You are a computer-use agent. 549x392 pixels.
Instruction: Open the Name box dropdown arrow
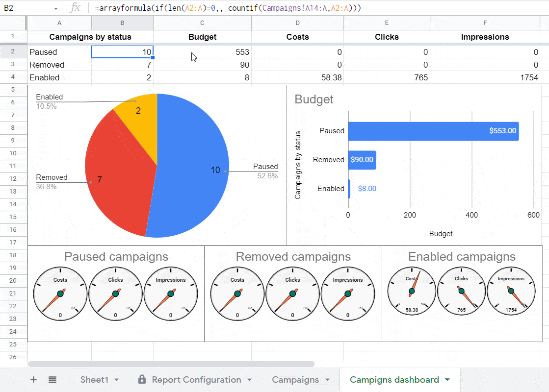point(56,8)
